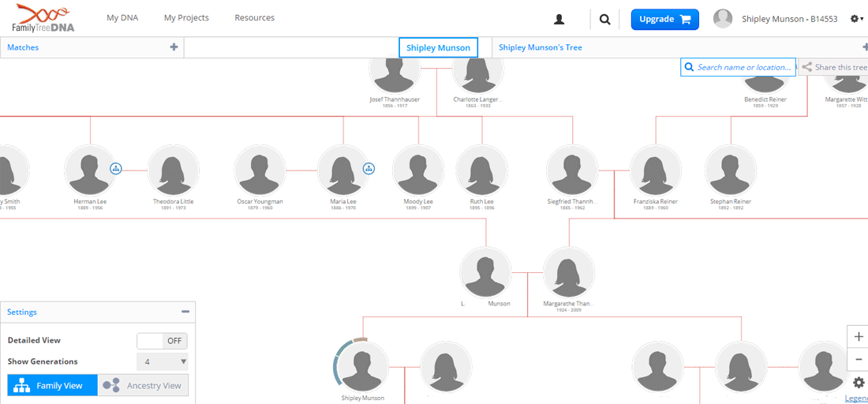This screenshot has height=404, width=868.
Task: Click the Share this tree button
Action: [x=833, y=67]
